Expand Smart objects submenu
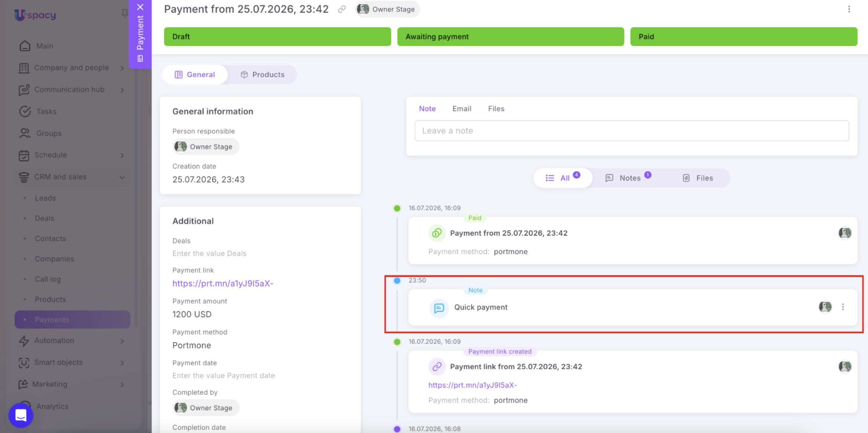This screenshot has width=868, height=433. click(122, 363)
